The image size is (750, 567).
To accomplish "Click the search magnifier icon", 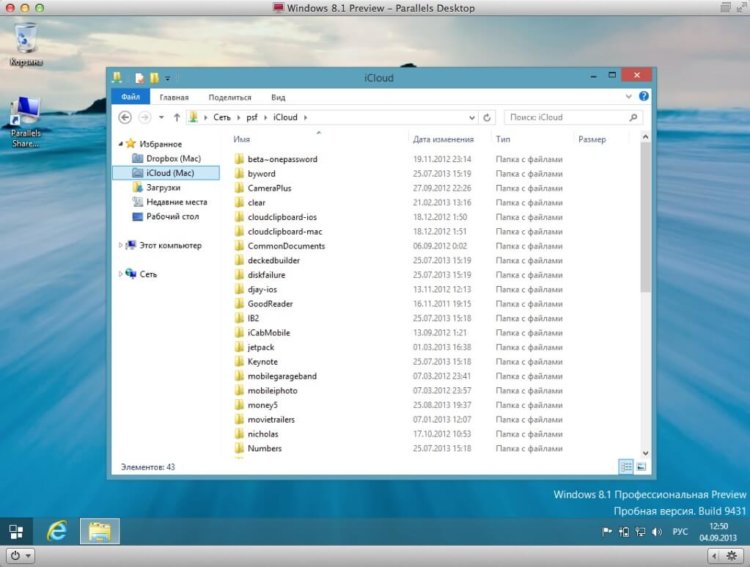I will [x=633, y=117].
